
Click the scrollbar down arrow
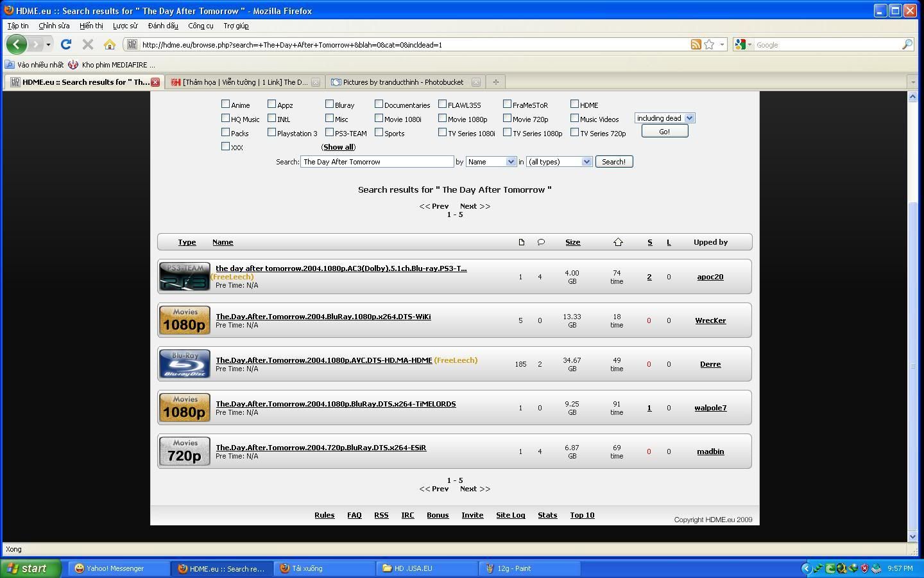913,536
